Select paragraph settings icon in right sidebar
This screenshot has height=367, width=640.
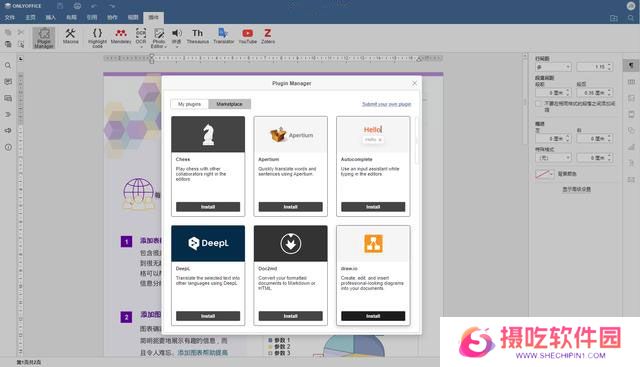(x=631, y=65)
